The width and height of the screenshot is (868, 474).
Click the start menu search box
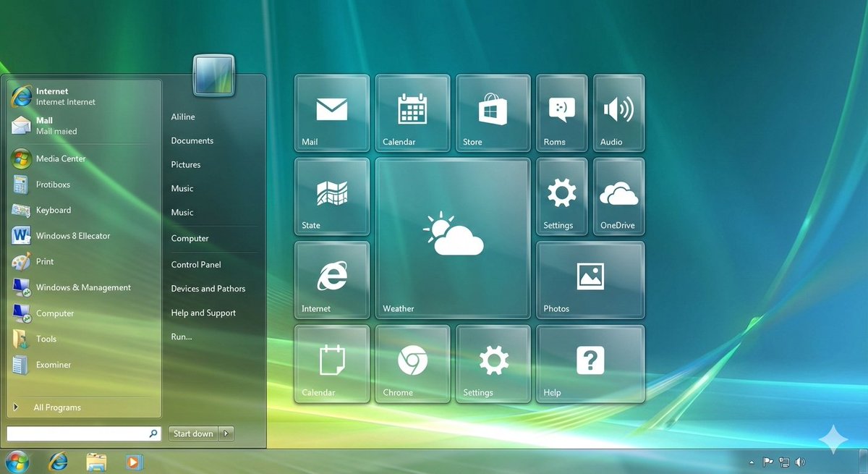pyautogui.click(x=83, y=433)
